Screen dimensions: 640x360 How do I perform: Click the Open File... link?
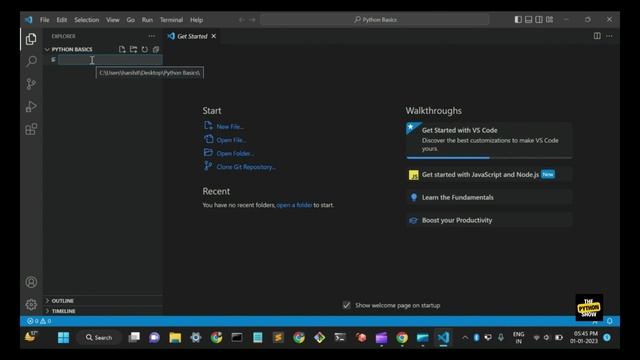[231, 140]
